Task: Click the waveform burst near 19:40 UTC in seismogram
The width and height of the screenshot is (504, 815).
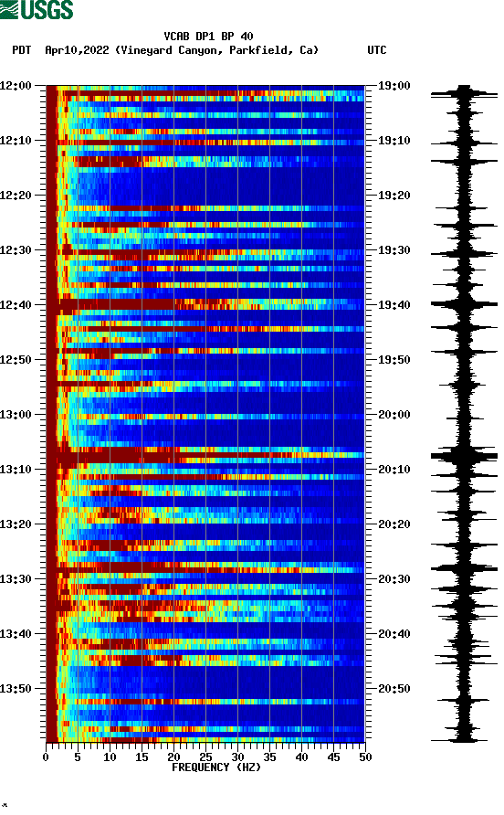Action: tap(464, 304)
